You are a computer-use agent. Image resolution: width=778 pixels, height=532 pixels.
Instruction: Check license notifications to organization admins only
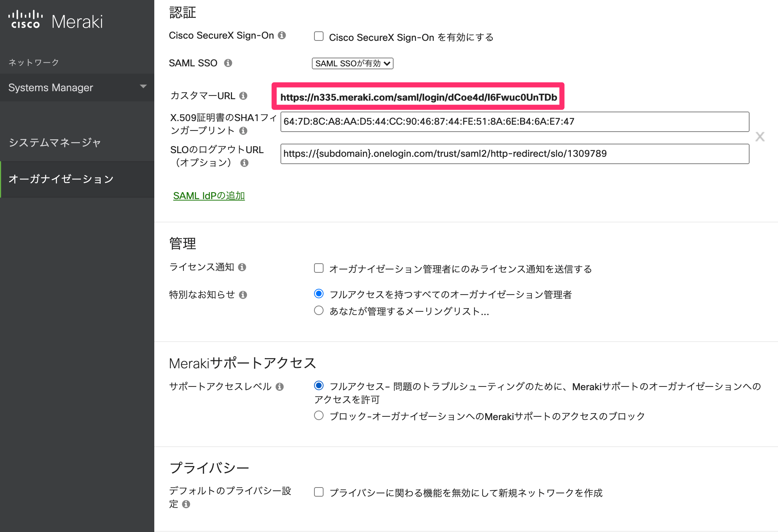pyautogui.click(x=319, y=268)
